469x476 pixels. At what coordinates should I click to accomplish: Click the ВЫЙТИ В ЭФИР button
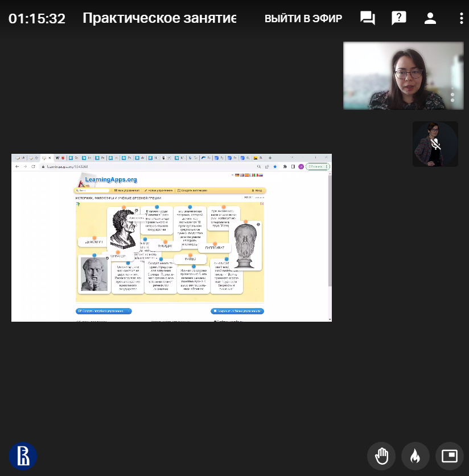(x=303, y=19)
